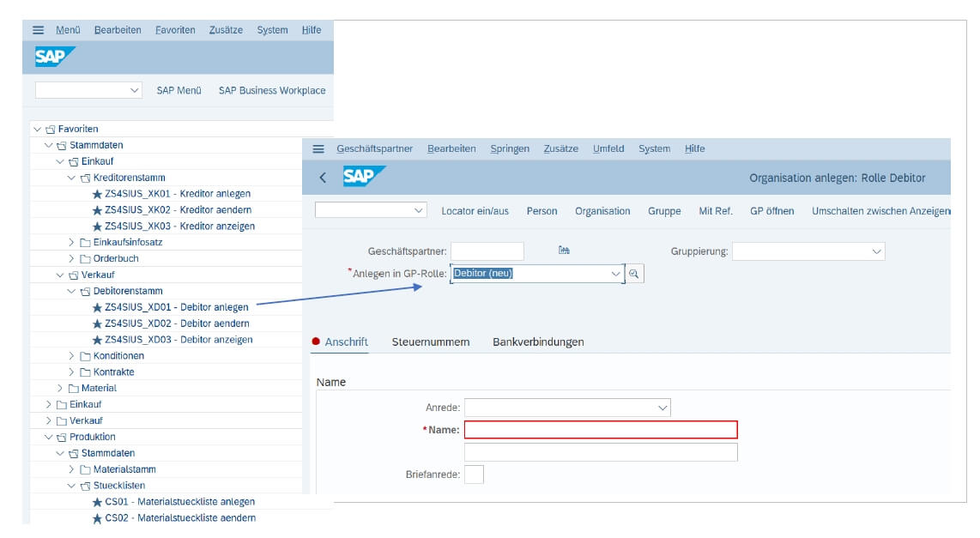Screen dimensions: 980x538
Task: Open System menu in Easy Access window
Action: pyautogui.click(x=273, y=30)
